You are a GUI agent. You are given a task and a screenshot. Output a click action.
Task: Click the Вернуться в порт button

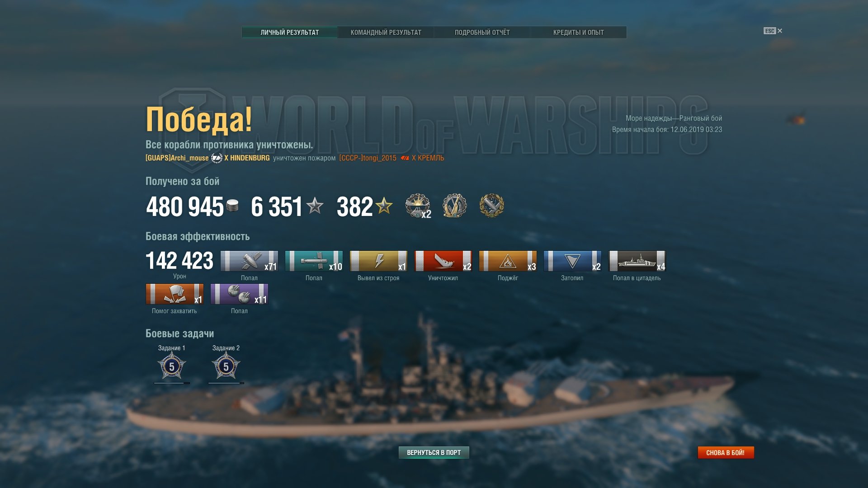pyautogui.click(x=434, y=452)
